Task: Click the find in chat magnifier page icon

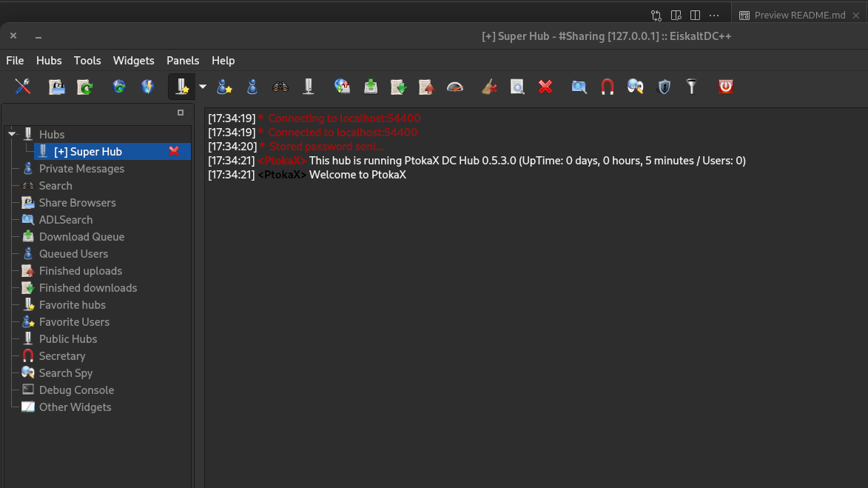Action: coord(517,87)
